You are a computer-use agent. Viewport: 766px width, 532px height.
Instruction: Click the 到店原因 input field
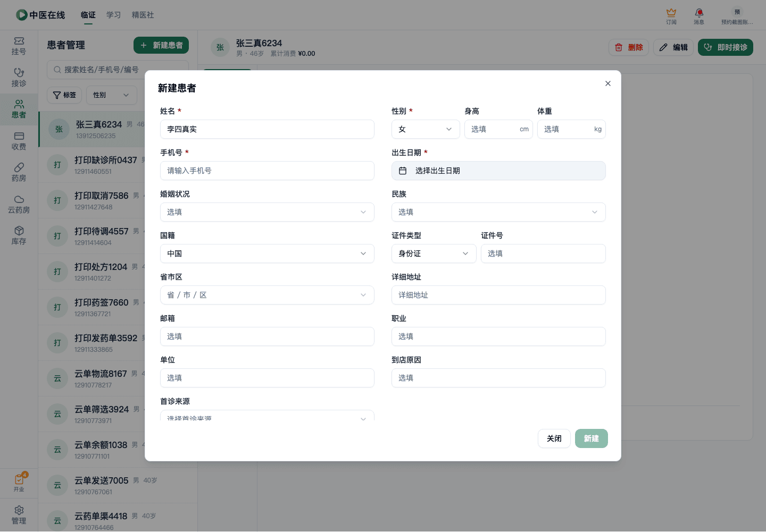tap(498, 378)
